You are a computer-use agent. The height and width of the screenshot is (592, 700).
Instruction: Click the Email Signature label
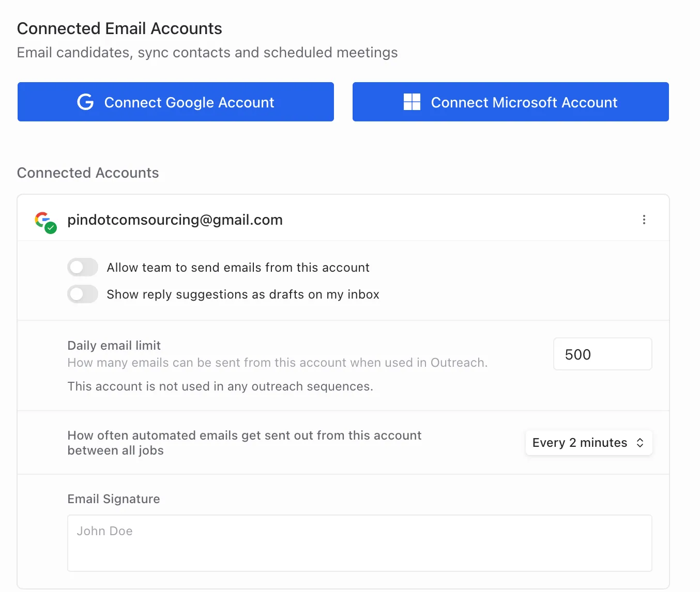tap(114, 499)
